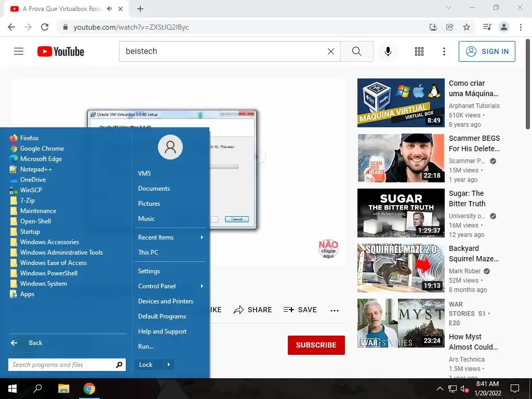Open Help and Support entry
The height and width of the screenshot is (399, 532).
tap(162, 331)
